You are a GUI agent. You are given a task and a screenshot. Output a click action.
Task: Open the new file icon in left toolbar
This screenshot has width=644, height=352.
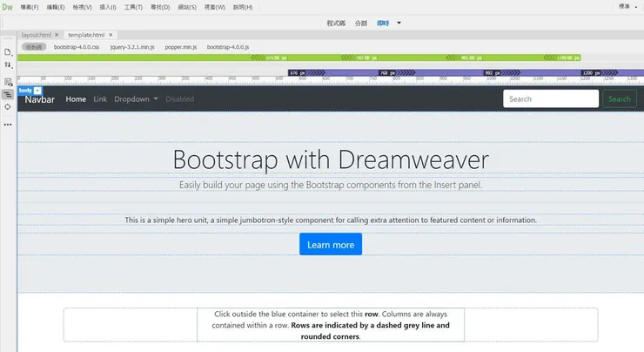point(8,52)
